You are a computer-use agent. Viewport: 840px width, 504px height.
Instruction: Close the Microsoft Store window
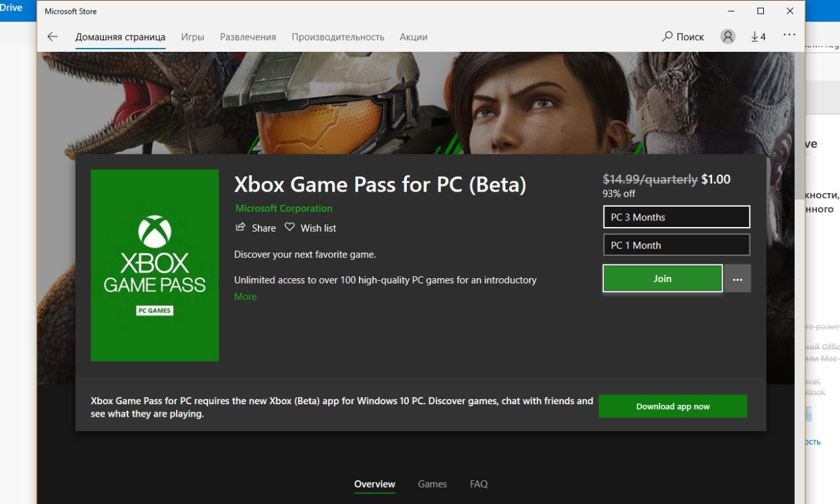pyautogui.click(x=790, y=11)
